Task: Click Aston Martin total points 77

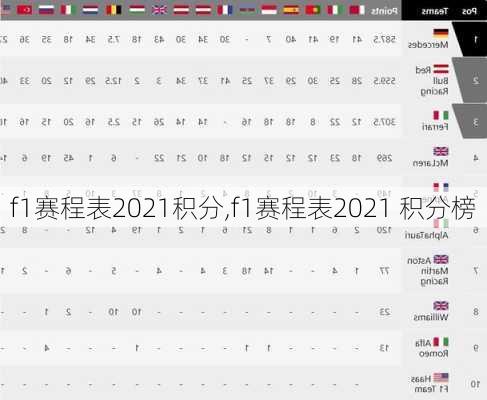Action: click(384, 271)
